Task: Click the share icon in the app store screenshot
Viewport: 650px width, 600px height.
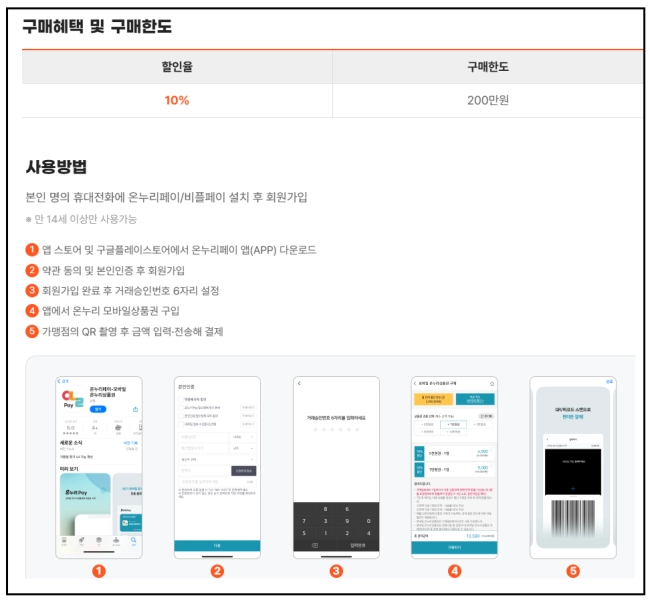Action: pyautogui.click(x=135, y=409)
